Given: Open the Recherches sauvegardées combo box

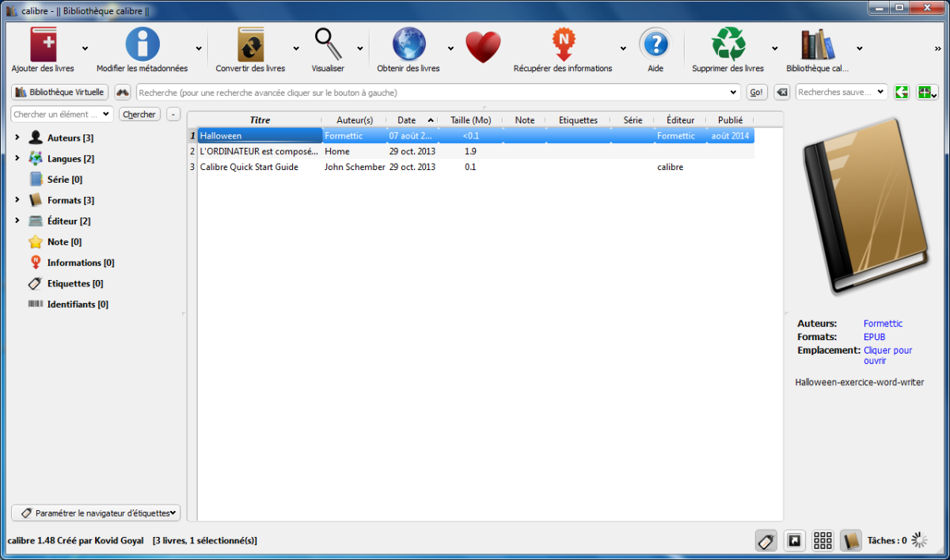Looking at the screenshot, I should 841,92.
